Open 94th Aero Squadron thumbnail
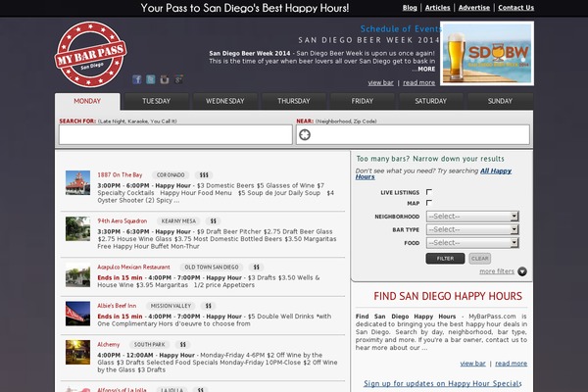 (77, 228)
